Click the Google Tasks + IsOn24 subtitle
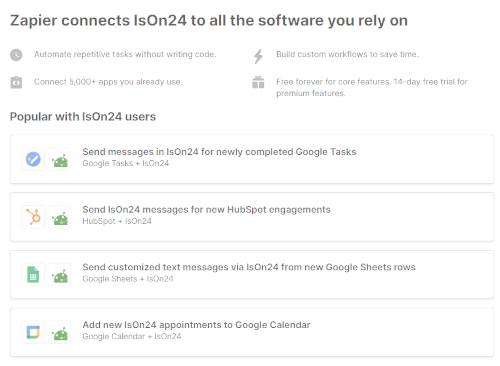Screen dimensions: 500x366 [x=126, y=163]
